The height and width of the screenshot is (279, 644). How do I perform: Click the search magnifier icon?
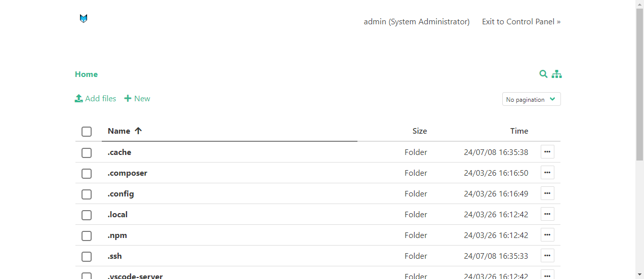[543, 74]
